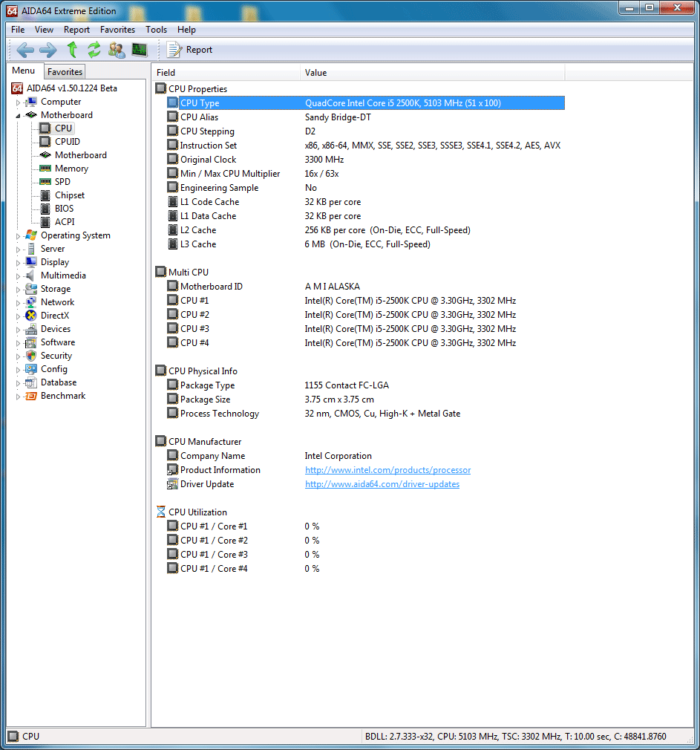Click the AIDA64 v1.50.1224 Beta root icon
This screenshot has height=750, width=700.
pyautogui.click(x=17, y=88)
